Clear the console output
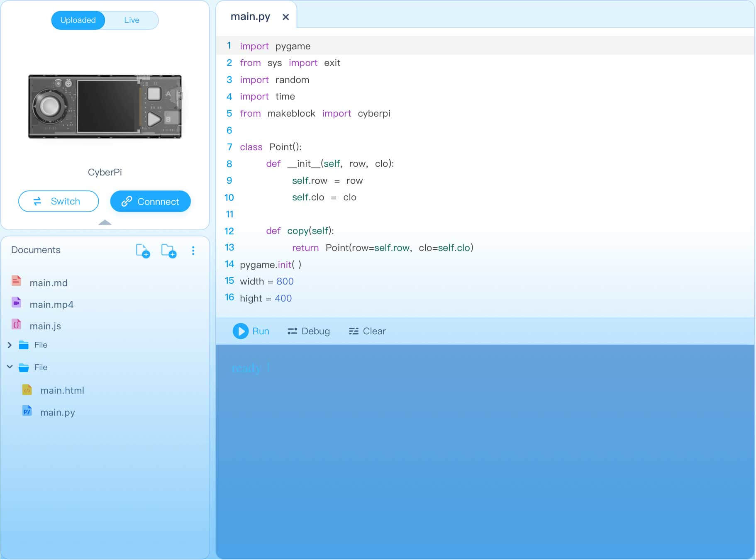756x560 pixels. [367, 331]
